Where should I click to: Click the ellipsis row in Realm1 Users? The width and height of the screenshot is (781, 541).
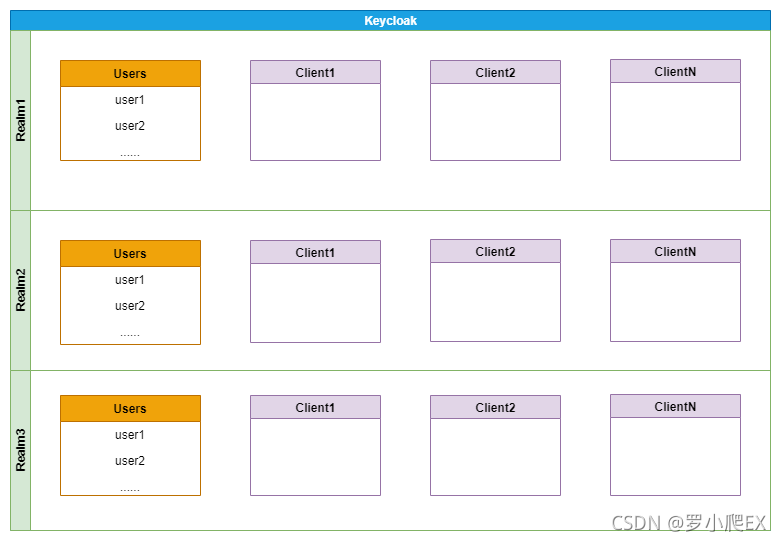click(130, 155)
